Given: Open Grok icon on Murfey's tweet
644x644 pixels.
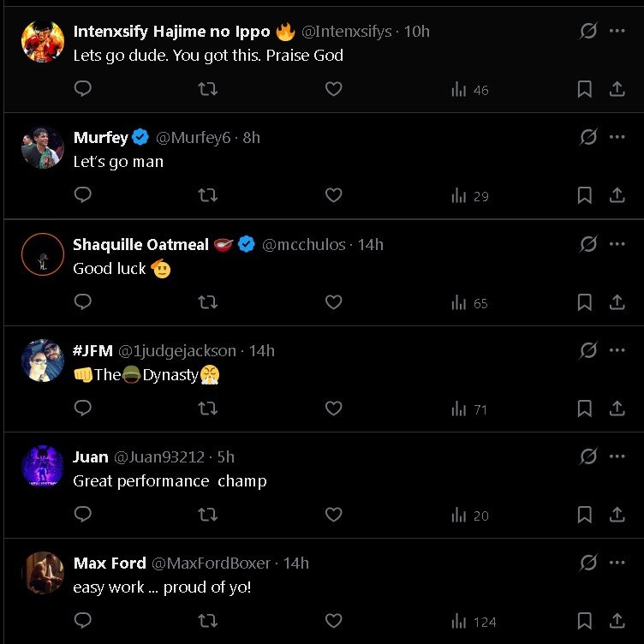Looking at the screenshot, I should tap(588, 137).
